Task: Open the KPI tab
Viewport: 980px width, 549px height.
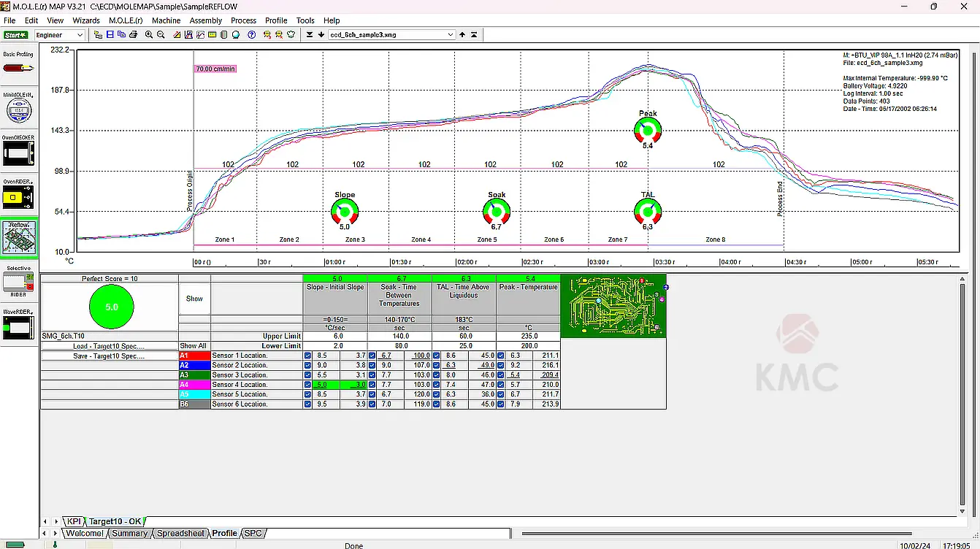Action: 74,521
